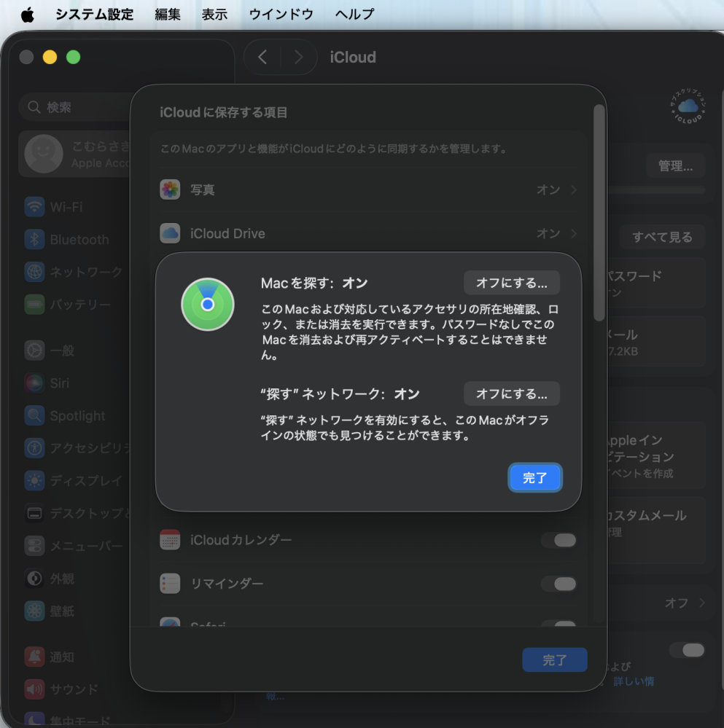The width and height of the screenshot is (724, 728).
Task: Turn on the リマインダー toggle
Action: point(558,584)
